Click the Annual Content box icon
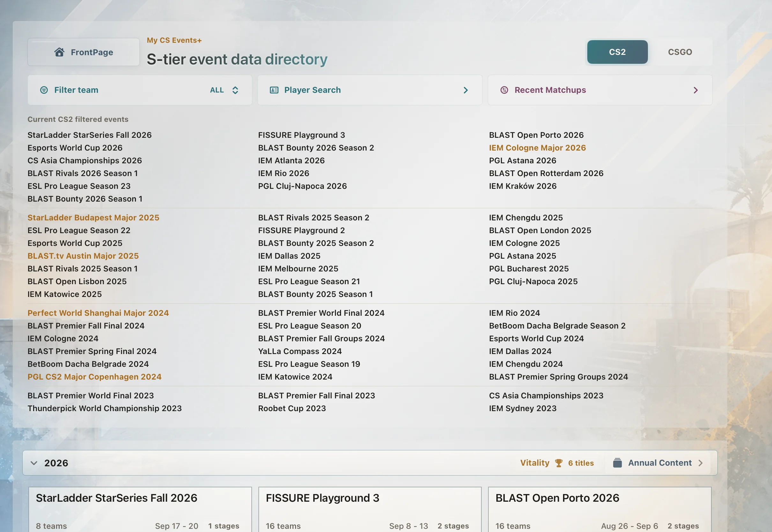 tap(617, 463)
